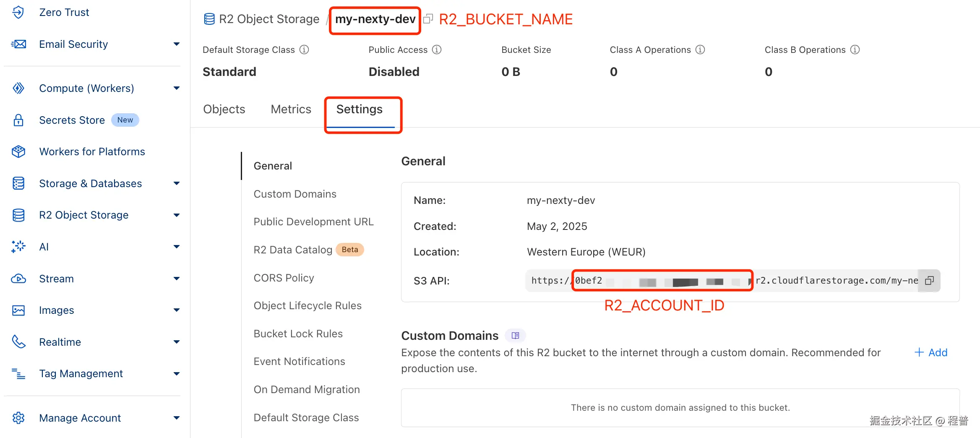Open the Custom Domains documentation book icon
This screenshot has width=980, height=438.
pos(515,336)
